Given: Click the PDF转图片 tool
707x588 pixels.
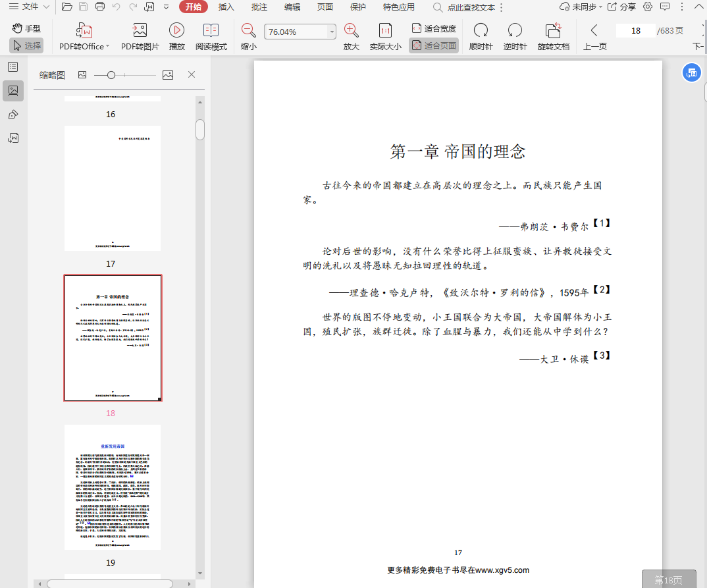Looking at the screenshot, I should click(140, 37).
